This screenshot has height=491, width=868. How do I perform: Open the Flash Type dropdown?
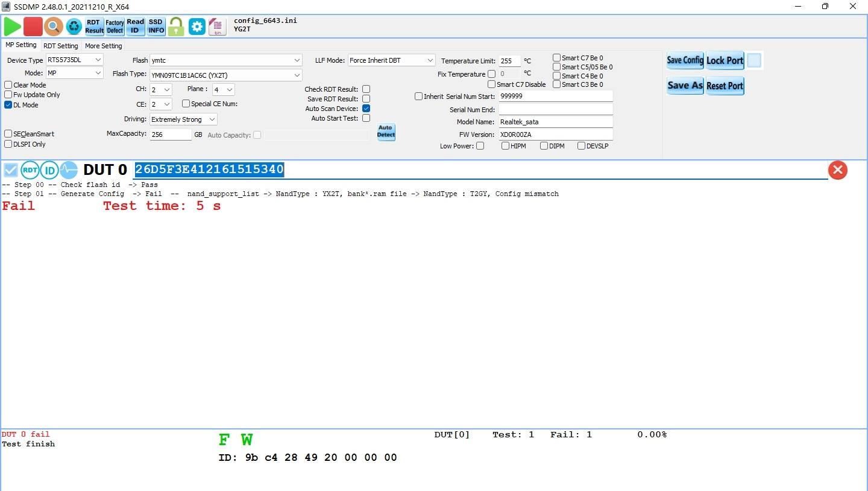click(x=226, y=75)
